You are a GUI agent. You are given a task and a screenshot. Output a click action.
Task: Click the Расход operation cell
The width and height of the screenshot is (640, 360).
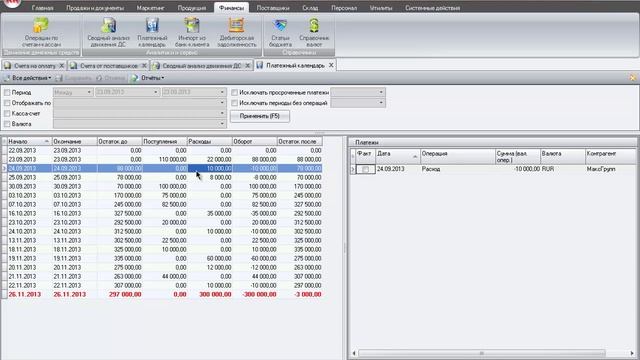coord(458,169)
